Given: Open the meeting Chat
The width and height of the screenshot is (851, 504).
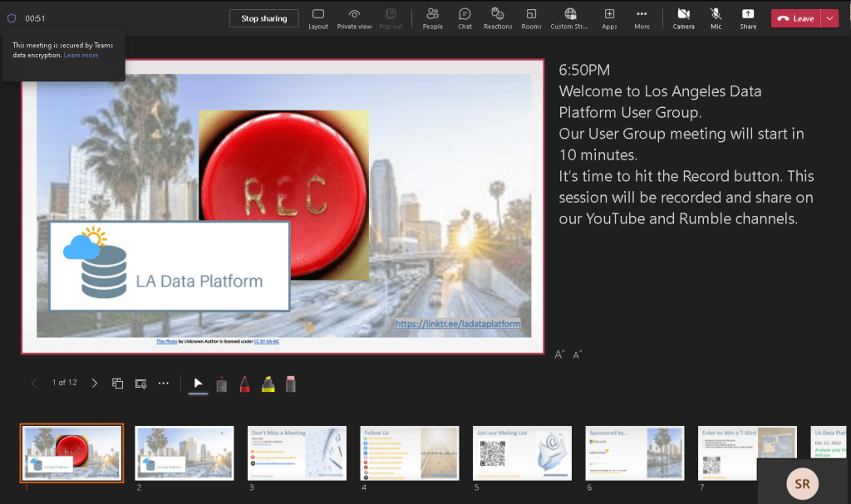Looking at the screenshot, I should pyautogui.click(x=465, y=17).
